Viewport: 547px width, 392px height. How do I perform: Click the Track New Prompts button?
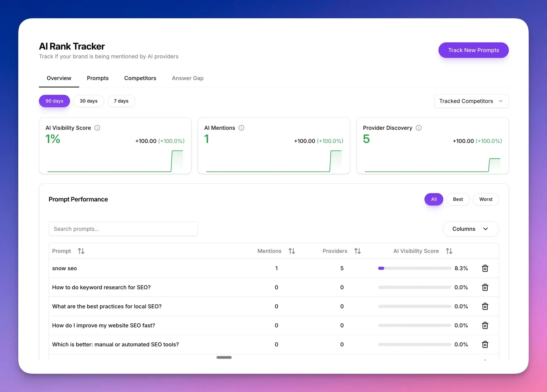(473, 50)
